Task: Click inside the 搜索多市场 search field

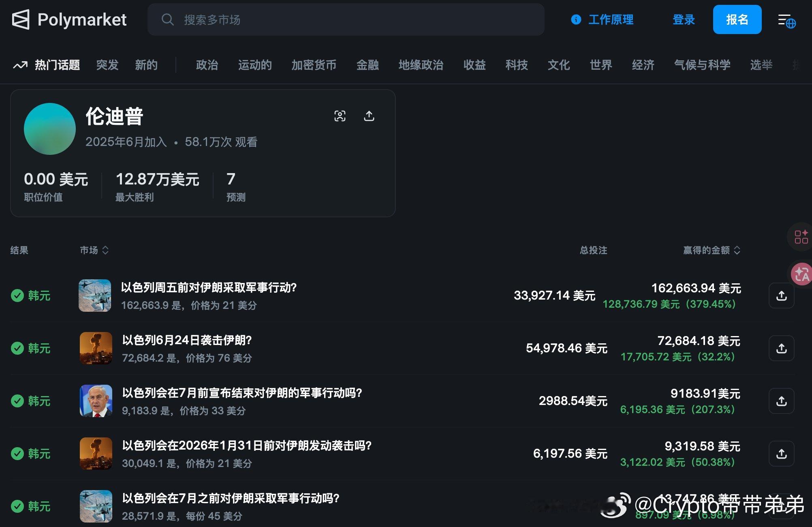Action: point(284,20)
